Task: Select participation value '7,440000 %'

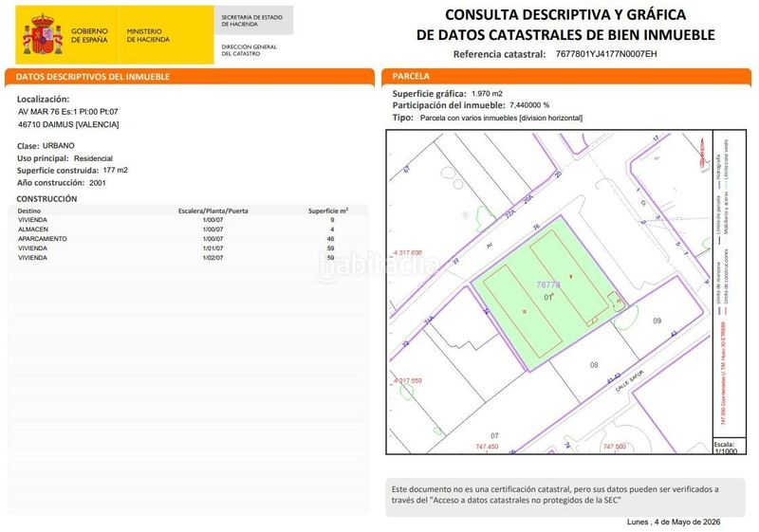Action: click(529, 105)
